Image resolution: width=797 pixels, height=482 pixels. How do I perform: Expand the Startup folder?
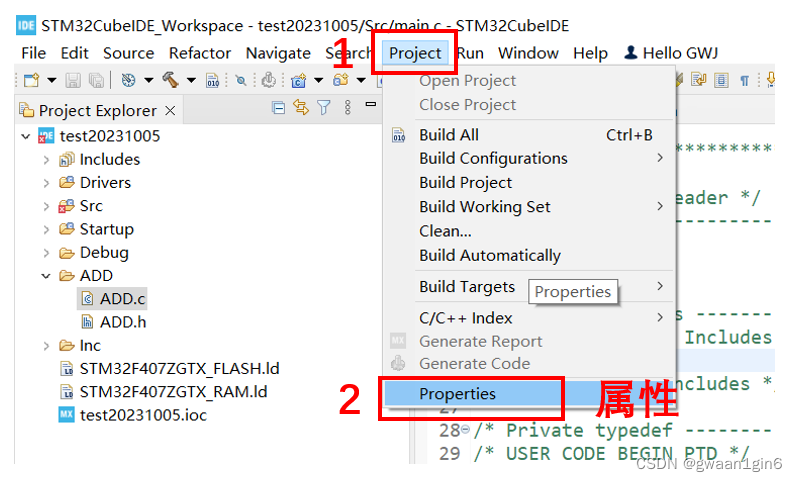(46, 230)
